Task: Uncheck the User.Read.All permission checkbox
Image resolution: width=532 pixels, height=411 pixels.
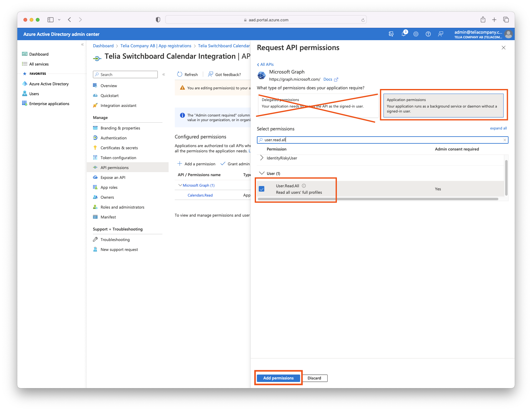Action: [262, 189]
